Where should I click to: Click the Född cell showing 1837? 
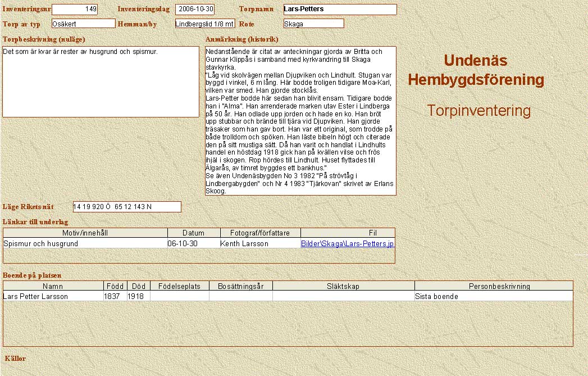[x=115, y=296]
